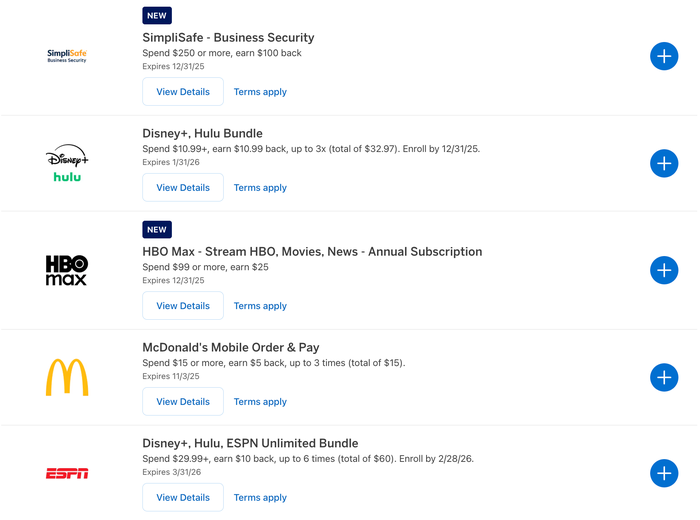The image size is (700, 520).
Task: Click the ESPN logo
Action: [67, 473]
